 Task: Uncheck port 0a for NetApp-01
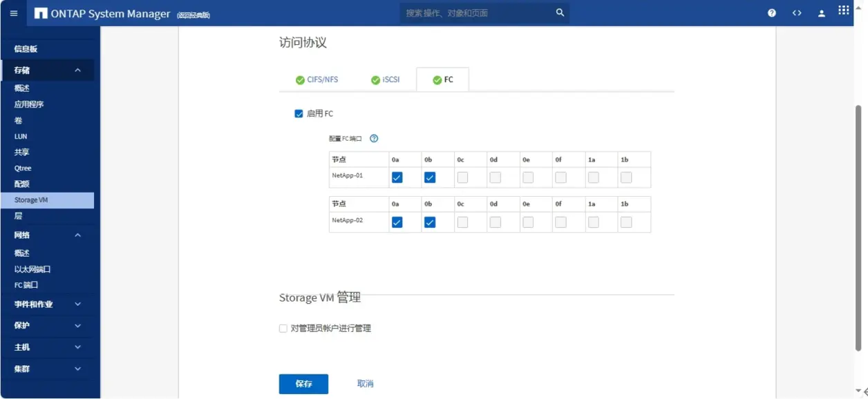pos(397,177)
